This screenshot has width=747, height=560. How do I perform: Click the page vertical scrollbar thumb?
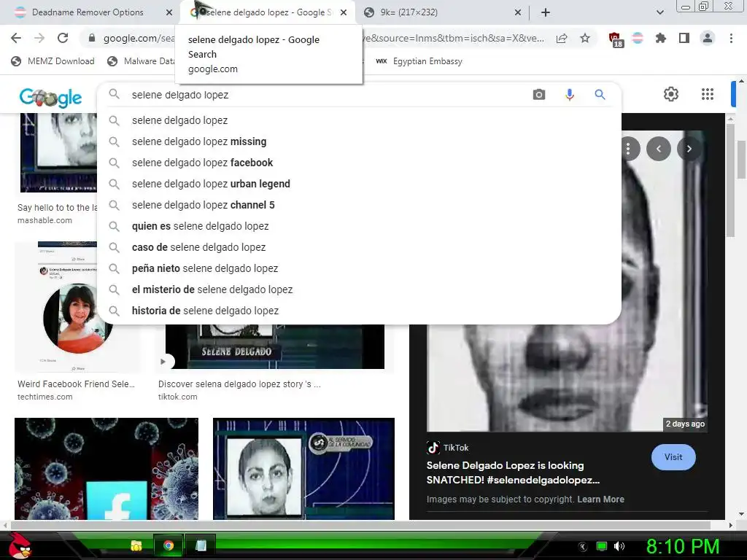pyautogui.click(x=742, y=160)
